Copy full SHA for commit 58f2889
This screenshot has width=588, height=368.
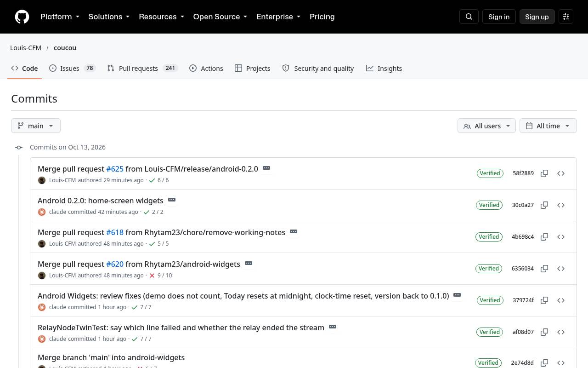tap(544, 173)
